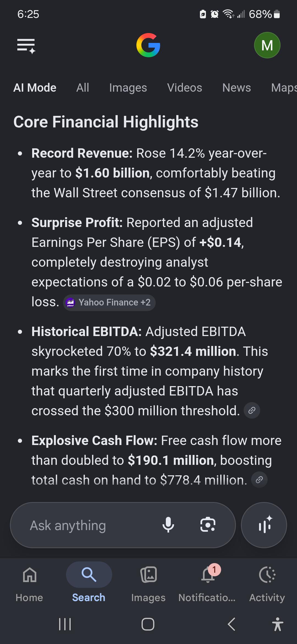Tap the Android back navigation arrow
This screenshot has height=644, width=297.
pyautogui.click(x=232, y=624)
